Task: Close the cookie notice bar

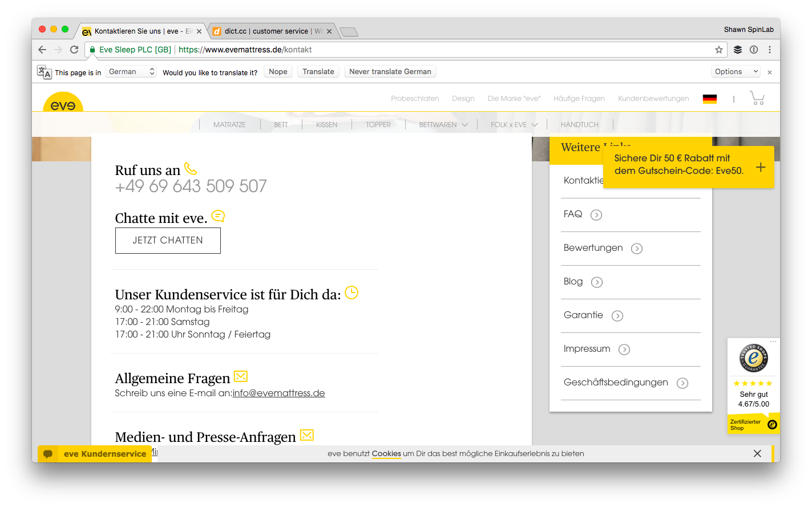Action: [757, 454]
